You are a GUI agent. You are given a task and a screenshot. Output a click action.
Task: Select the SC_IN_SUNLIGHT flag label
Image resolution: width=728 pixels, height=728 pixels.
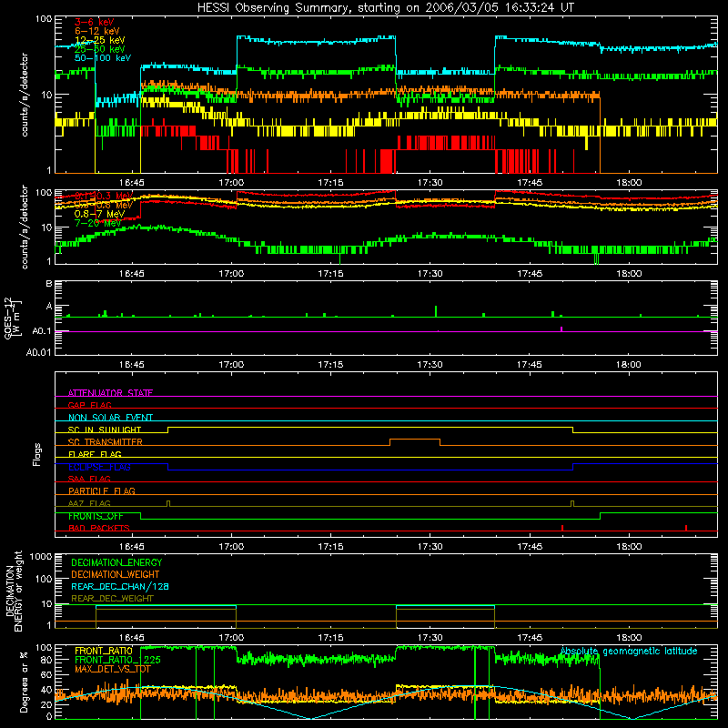105,430
